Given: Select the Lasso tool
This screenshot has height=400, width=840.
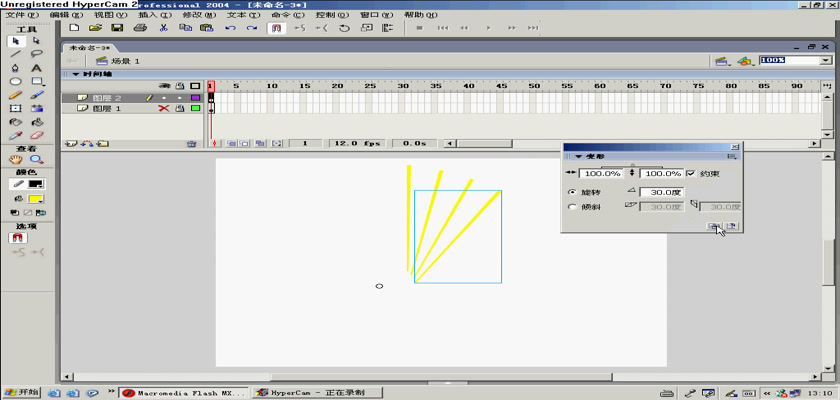Looking at the screenshot, I should pyautogui.click(x=36, y=54).
